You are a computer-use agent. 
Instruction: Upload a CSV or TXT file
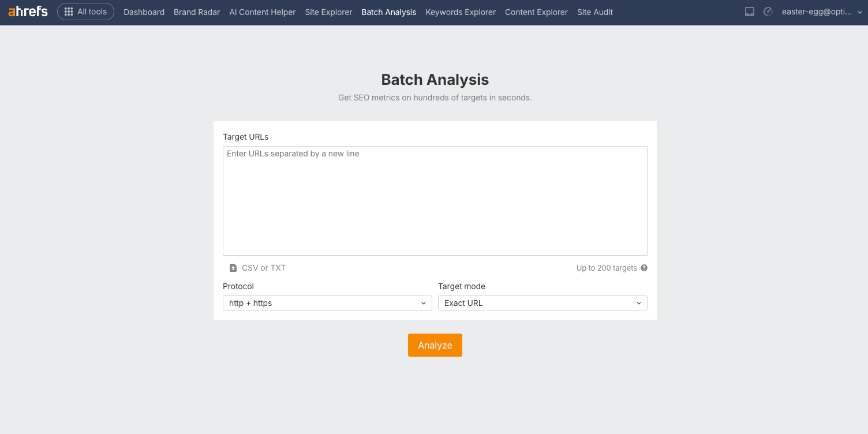[257, 268]
